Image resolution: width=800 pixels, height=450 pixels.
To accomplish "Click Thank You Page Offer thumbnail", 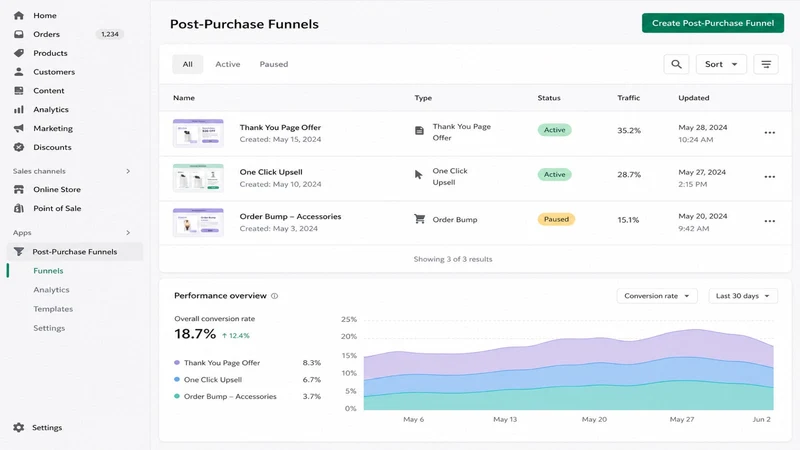I will [198, 133].
